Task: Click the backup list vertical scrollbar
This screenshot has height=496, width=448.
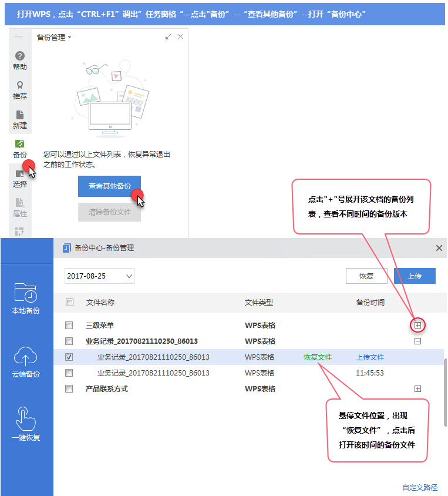Action: click(x=445, y=392)
